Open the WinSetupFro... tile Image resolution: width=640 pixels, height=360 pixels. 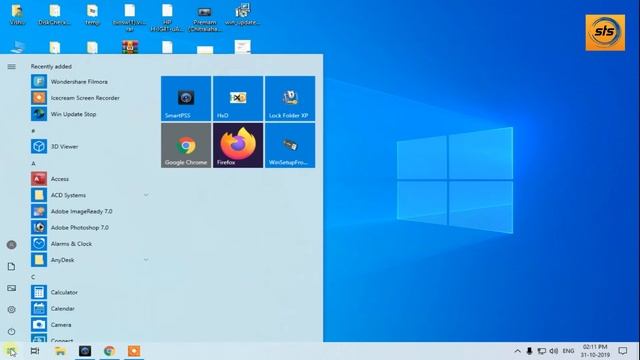tap(290, 145)
